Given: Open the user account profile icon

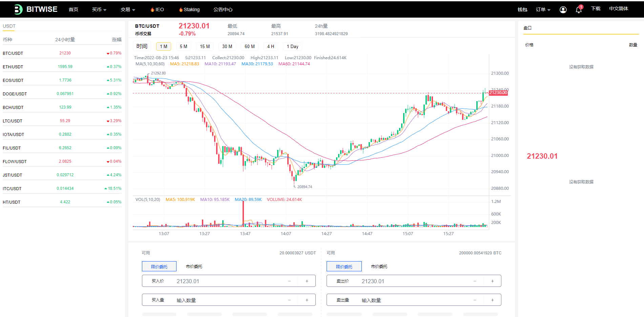Looking at the screenshot, I should (x=563, y=10).
